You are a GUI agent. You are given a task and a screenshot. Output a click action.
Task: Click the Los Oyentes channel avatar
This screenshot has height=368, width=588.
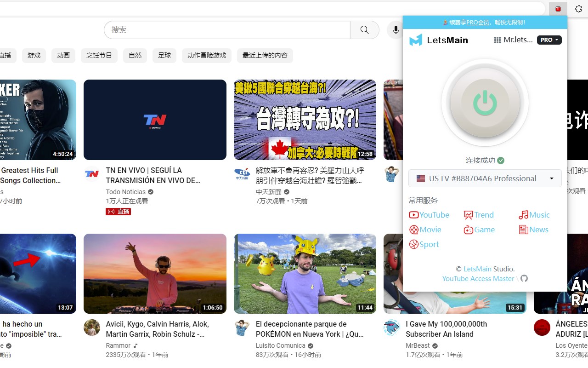coord(542,328)
